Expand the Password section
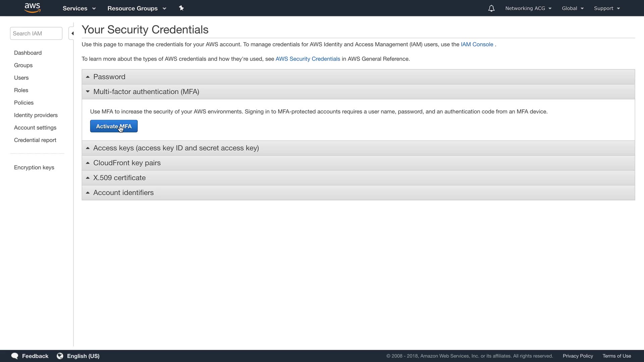 pos(109,77)
